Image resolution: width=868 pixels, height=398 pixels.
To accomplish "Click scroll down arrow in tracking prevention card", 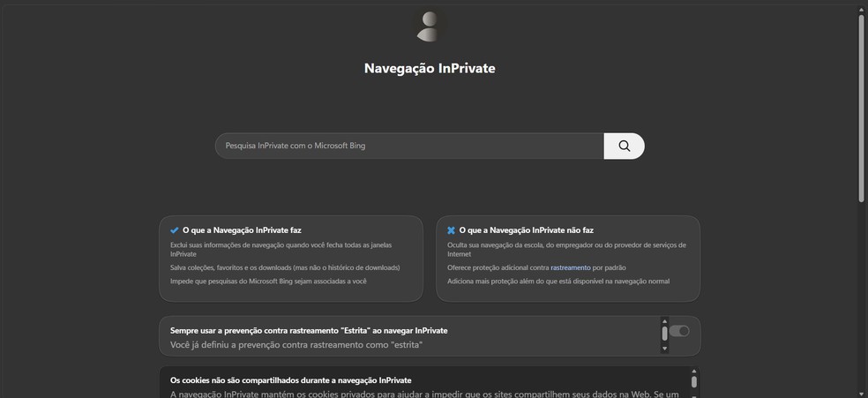I will tap(664, 349).
